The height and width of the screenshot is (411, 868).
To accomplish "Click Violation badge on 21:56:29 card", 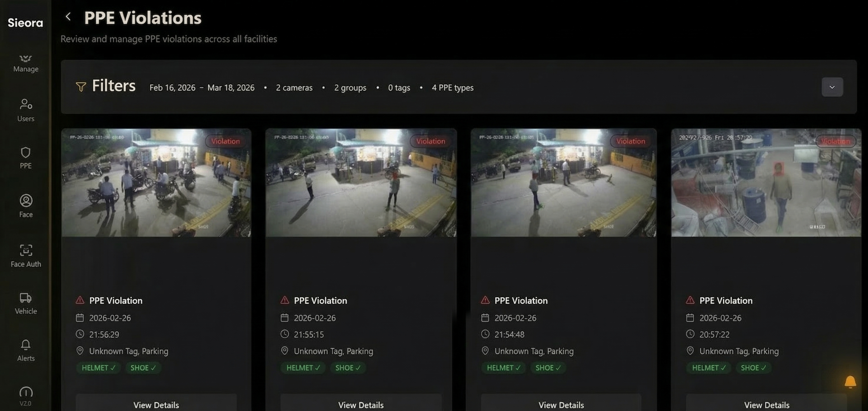I will point(225,141).
